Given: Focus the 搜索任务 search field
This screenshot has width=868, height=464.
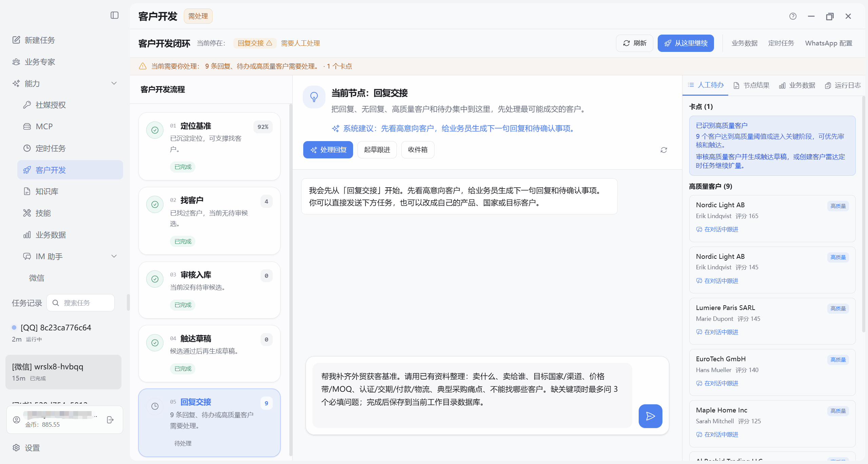Looking at the screenshot, I should 81,303.
